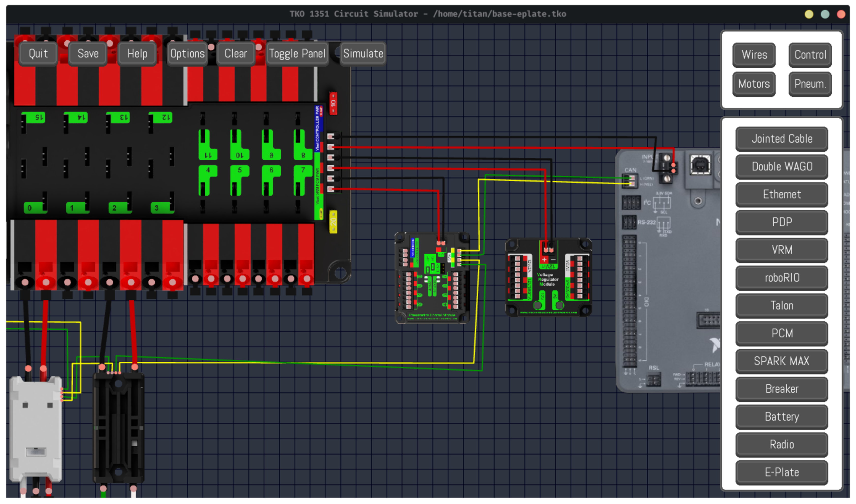Click the roboRIO USB-B port

point(700,165)
